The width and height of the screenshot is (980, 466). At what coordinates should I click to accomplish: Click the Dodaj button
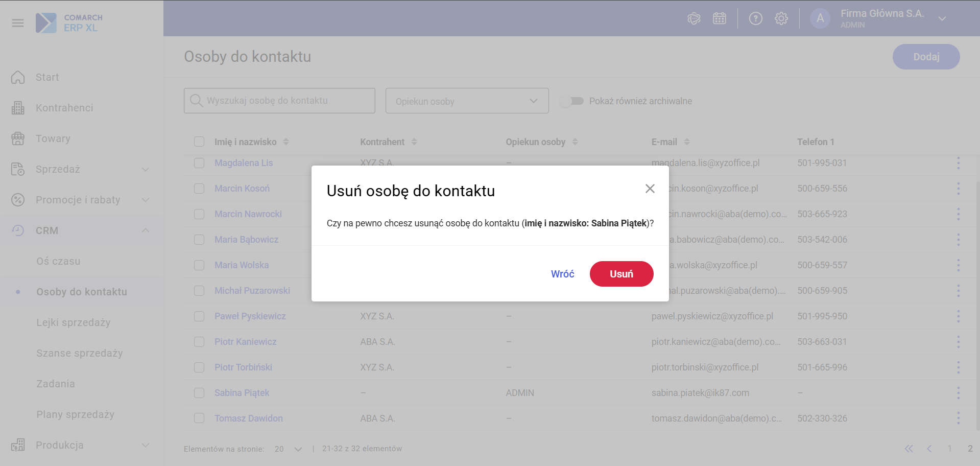[x=926, y=57]
